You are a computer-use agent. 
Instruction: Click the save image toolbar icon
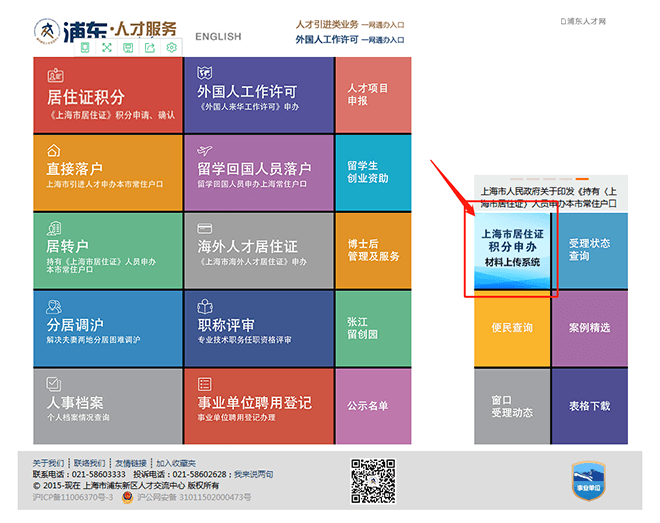tap(128, 48)
